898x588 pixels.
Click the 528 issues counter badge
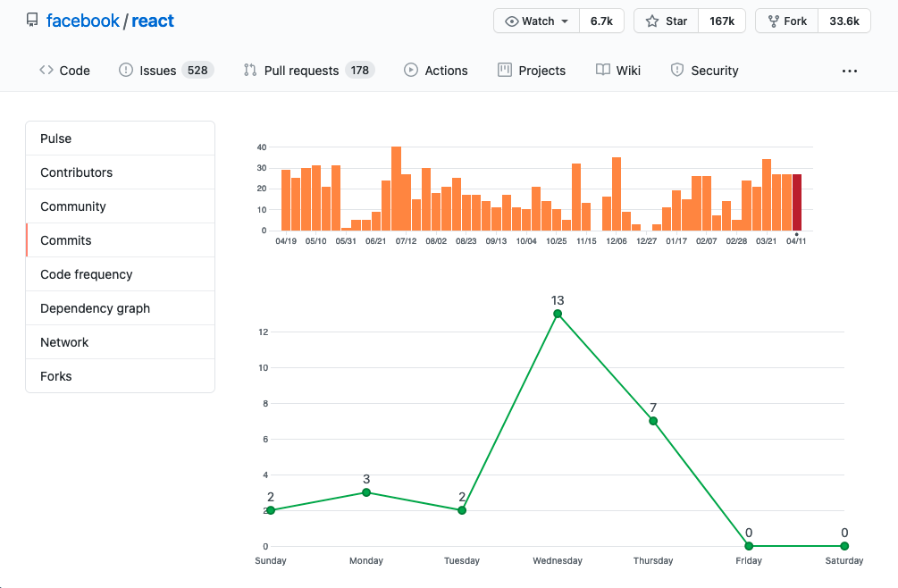click(197, 70)
